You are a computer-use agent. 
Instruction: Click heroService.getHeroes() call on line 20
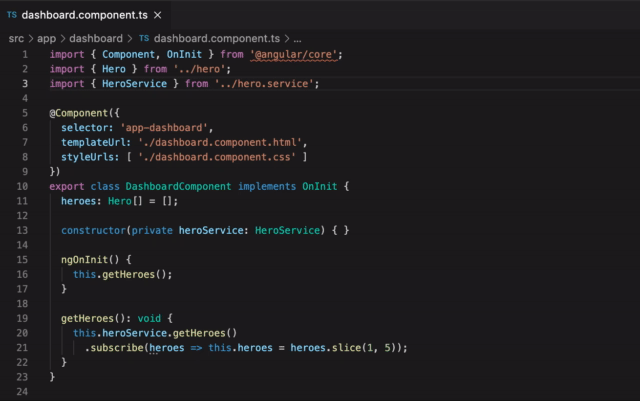(169, 334)
